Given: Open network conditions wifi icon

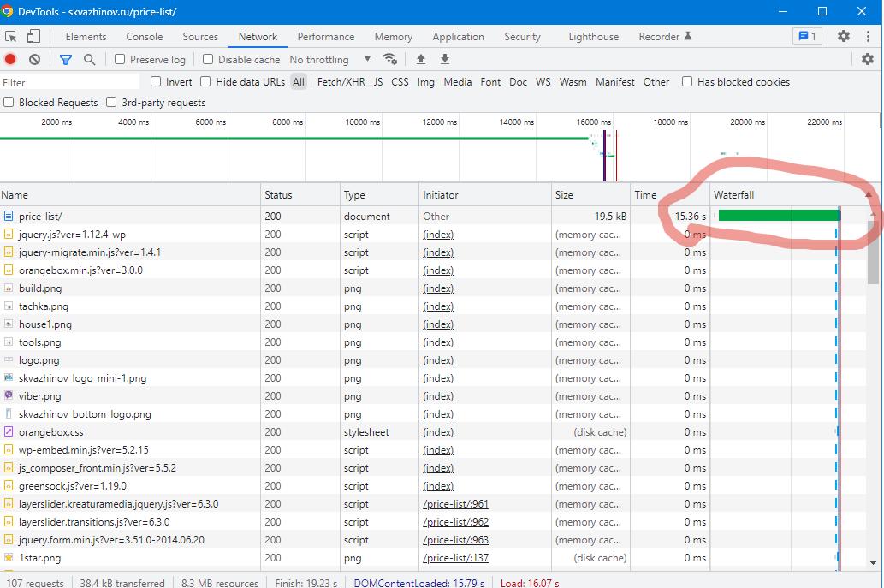Looking at the screenshot, I should point(390,59).
